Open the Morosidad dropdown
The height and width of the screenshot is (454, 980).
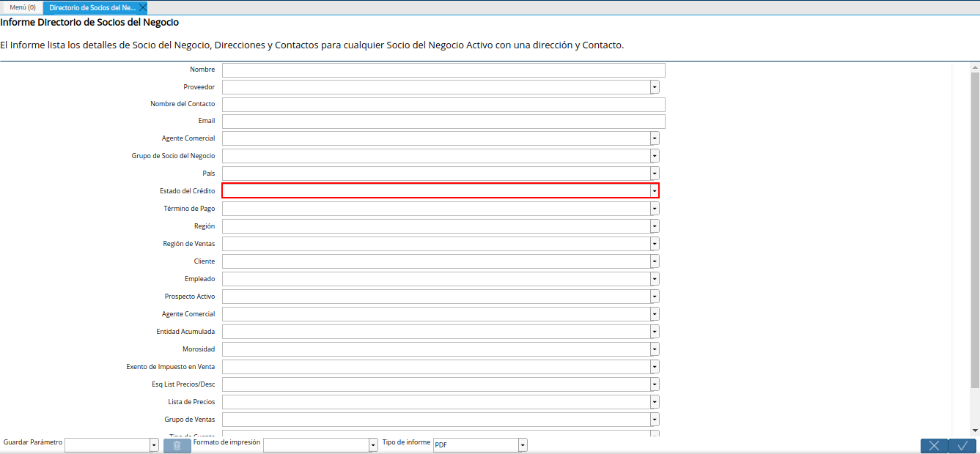click(x=655, y=349)
